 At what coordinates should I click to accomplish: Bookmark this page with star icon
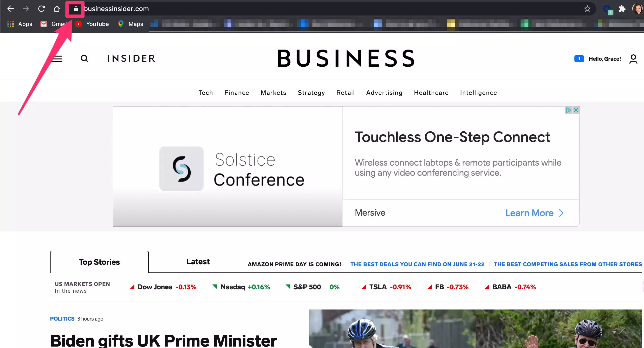coord(587,9)
